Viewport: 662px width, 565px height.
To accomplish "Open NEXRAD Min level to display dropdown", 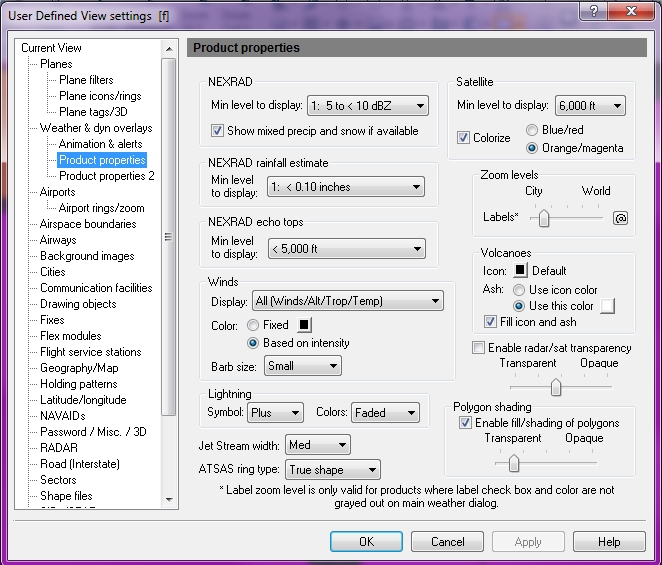I will click(368, 106).
